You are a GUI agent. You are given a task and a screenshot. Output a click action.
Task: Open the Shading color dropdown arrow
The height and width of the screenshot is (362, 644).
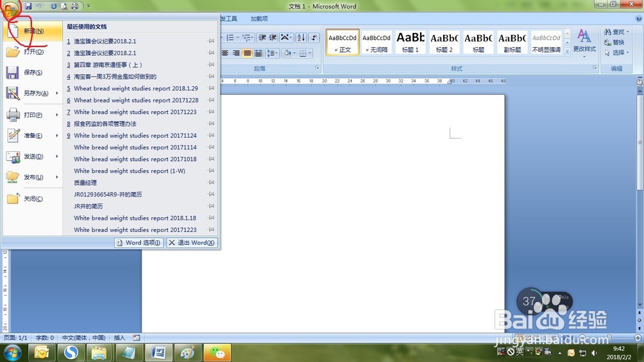294,53
